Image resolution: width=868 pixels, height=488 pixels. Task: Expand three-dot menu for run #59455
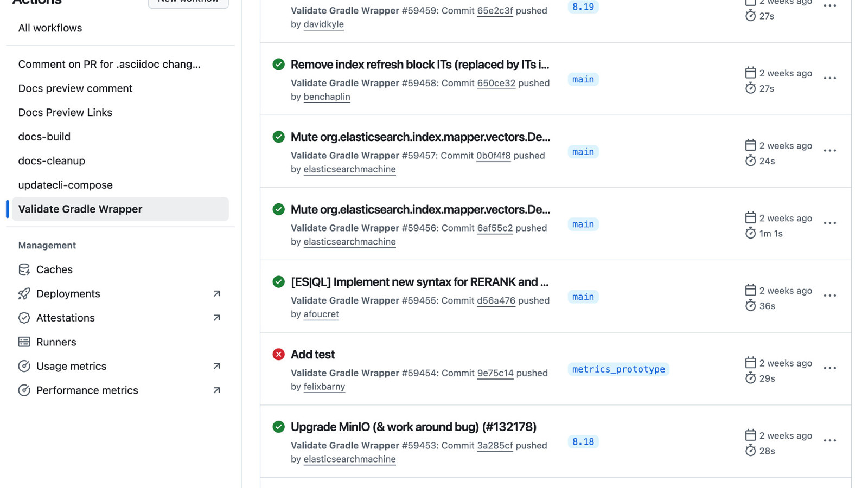click(829, 296)
